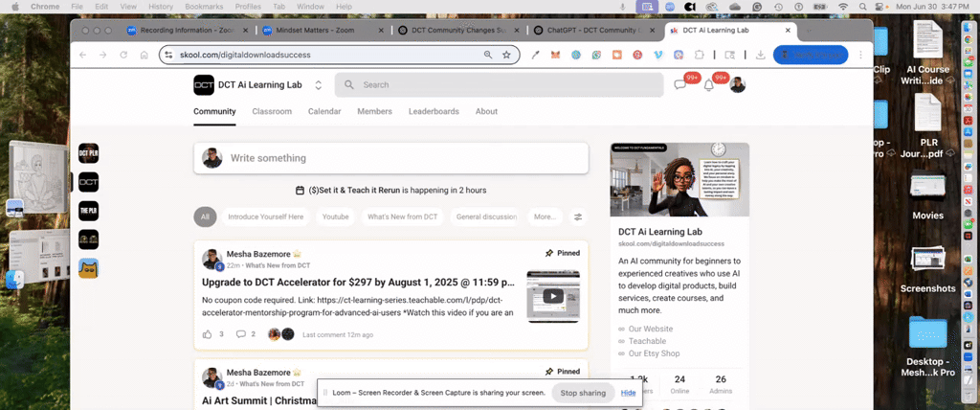Viewport: 980px width, 410px height.
Task: Click the Write something post box
Action: tap(391, 158)
